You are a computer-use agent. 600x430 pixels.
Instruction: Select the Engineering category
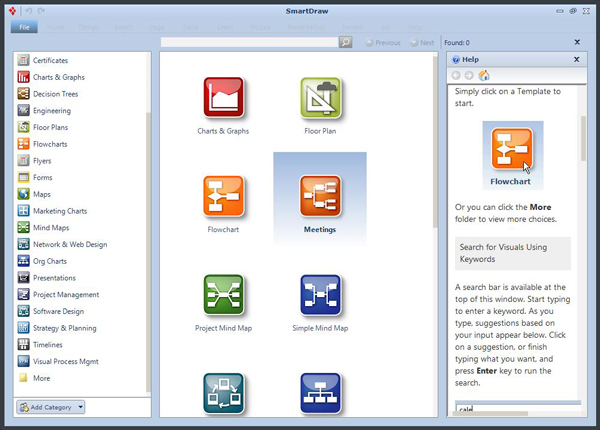tap(45, 111)
